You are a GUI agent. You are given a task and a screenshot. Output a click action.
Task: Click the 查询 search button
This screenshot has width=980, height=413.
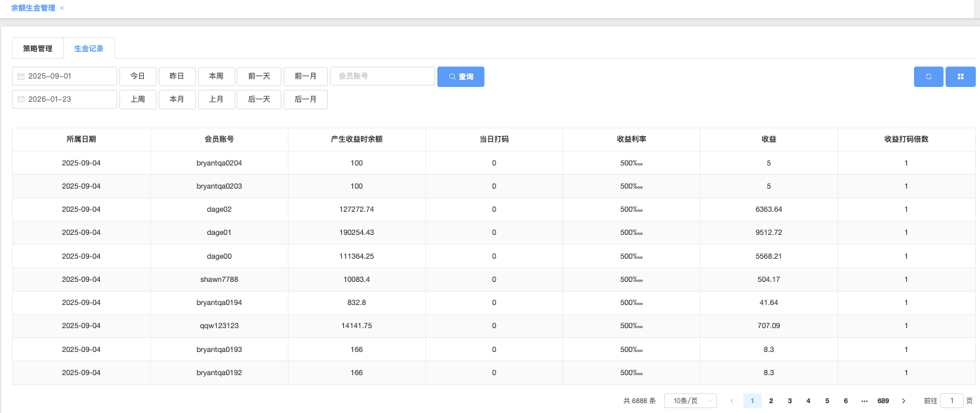[x=461, y=76]
